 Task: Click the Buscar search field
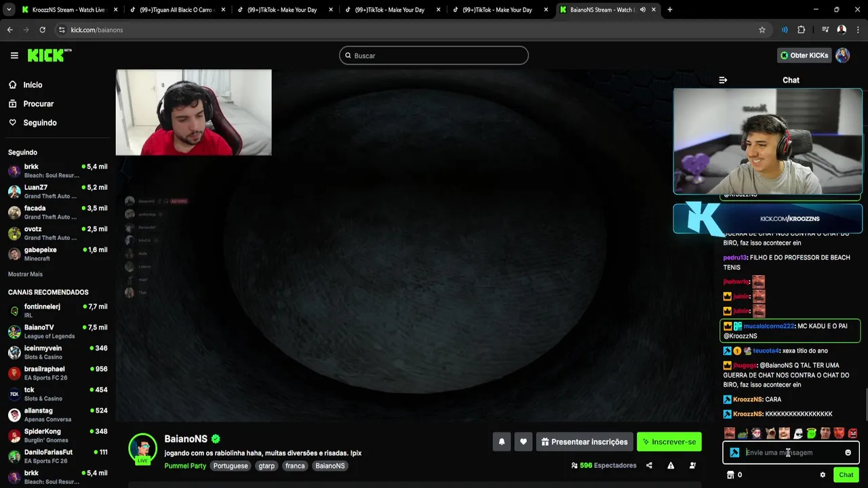(434, 56)
